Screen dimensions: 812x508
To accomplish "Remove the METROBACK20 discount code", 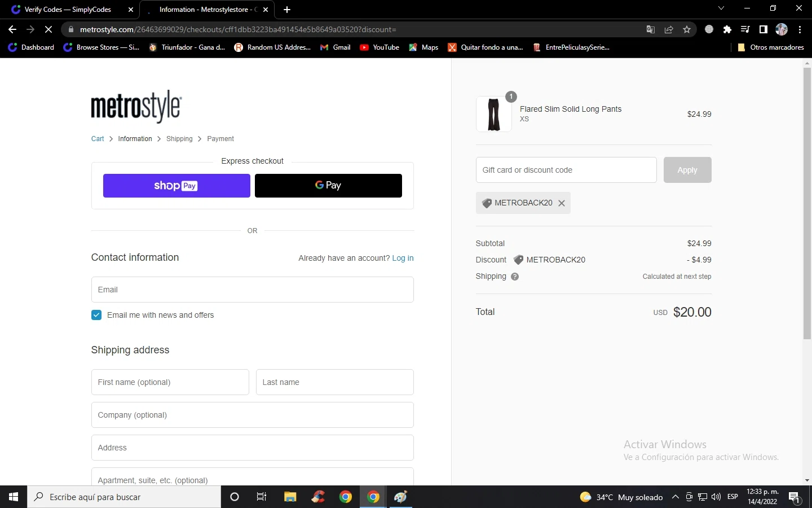I will point(562,203).
